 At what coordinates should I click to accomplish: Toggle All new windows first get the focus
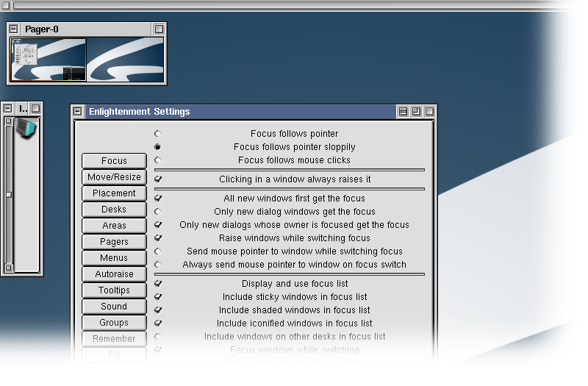click(x=158, y=198)
